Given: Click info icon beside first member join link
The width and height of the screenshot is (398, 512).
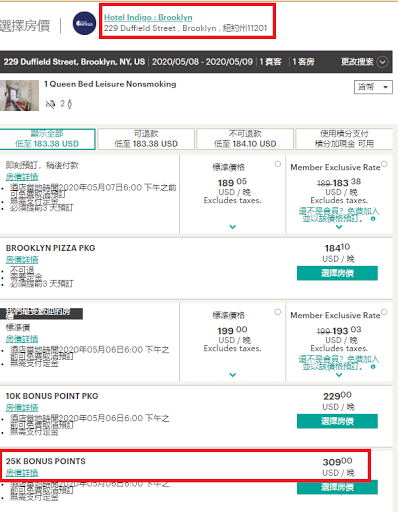Looking at the screenshot, I should [373, 219].
